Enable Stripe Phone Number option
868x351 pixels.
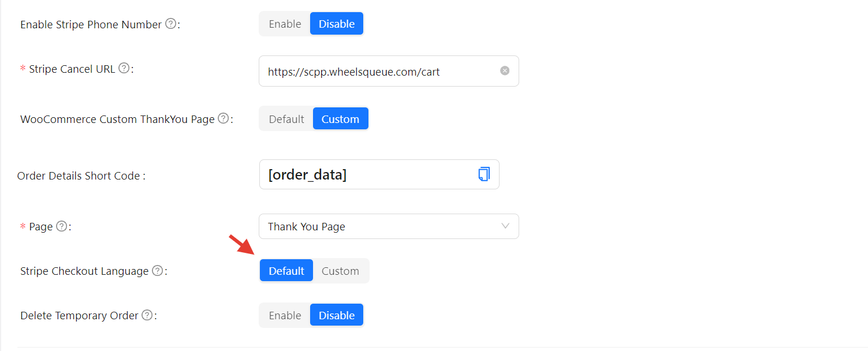pos(285,24)
